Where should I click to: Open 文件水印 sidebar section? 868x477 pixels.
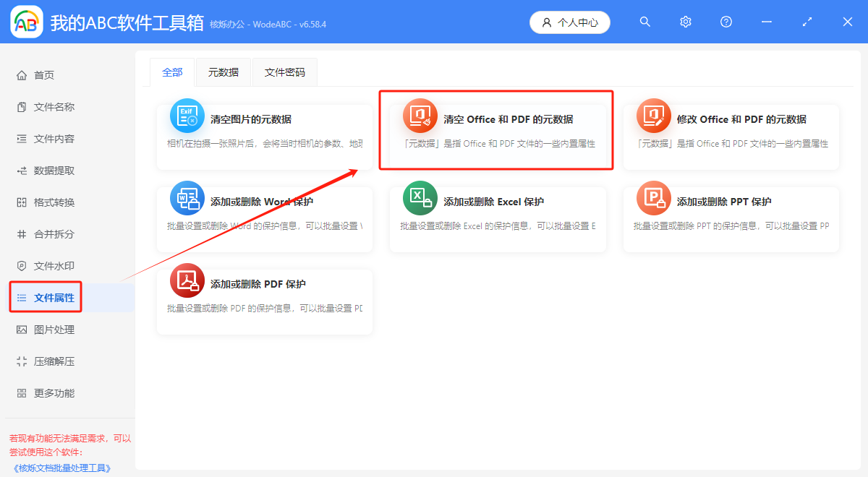pos(54,266)
